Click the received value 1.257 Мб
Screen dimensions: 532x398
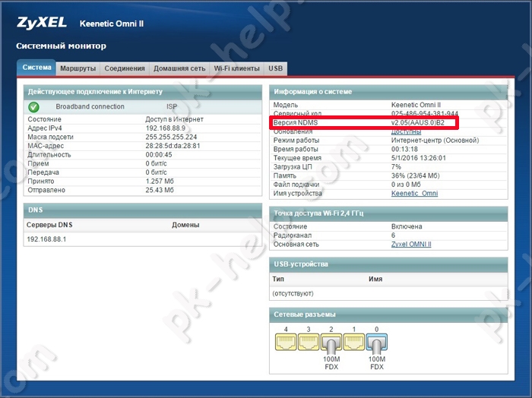click(x=160, y=181)
